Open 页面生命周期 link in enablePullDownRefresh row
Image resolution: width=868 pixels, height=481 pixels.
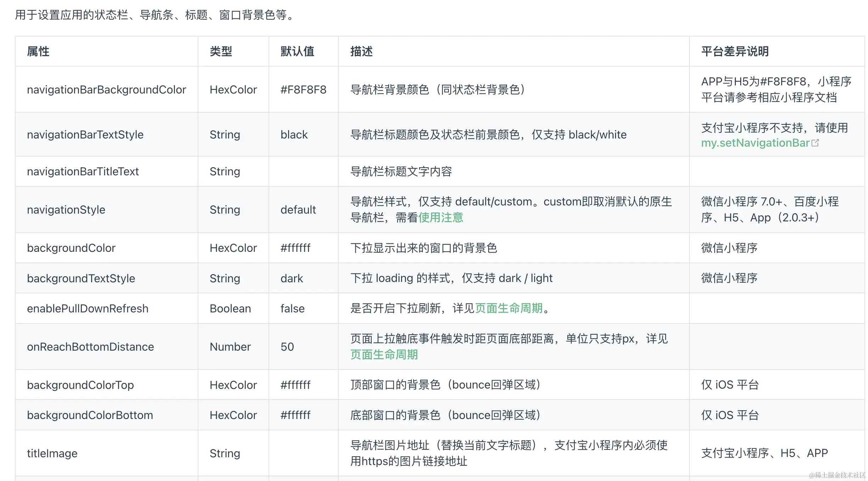(509, 308)
